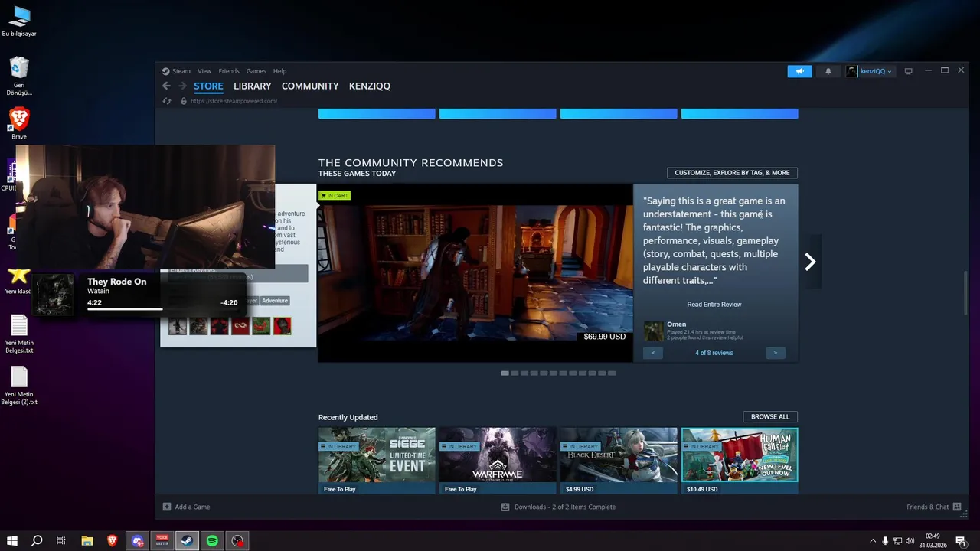Select the fourth carousel pagination dot
The height and width of the screenshot is (551, 980).
pyautogui.click(x=534, y=373)
